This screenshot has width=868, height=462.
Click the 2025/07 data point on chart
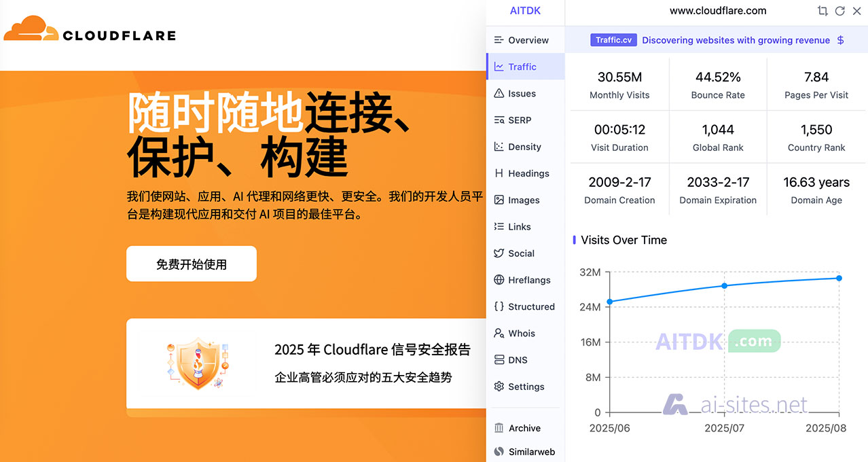(724, 285)
